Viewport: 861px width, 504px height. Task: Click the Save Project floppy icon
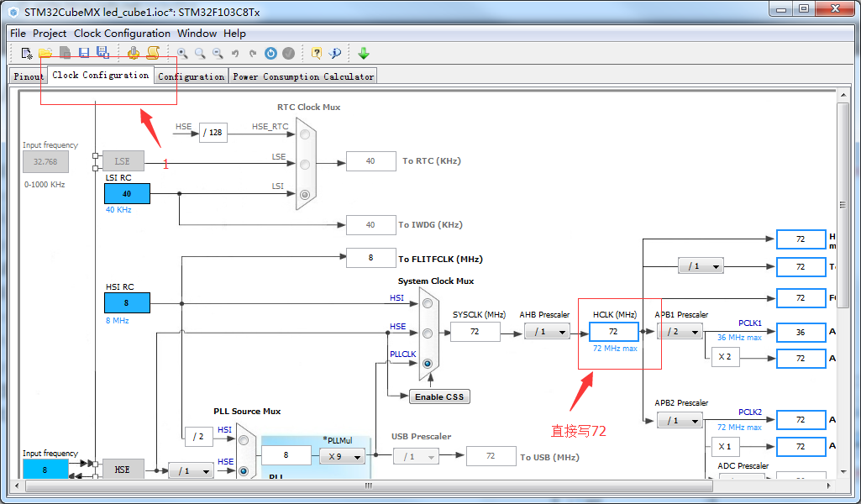pyautogui.click(x=84, y=53)
